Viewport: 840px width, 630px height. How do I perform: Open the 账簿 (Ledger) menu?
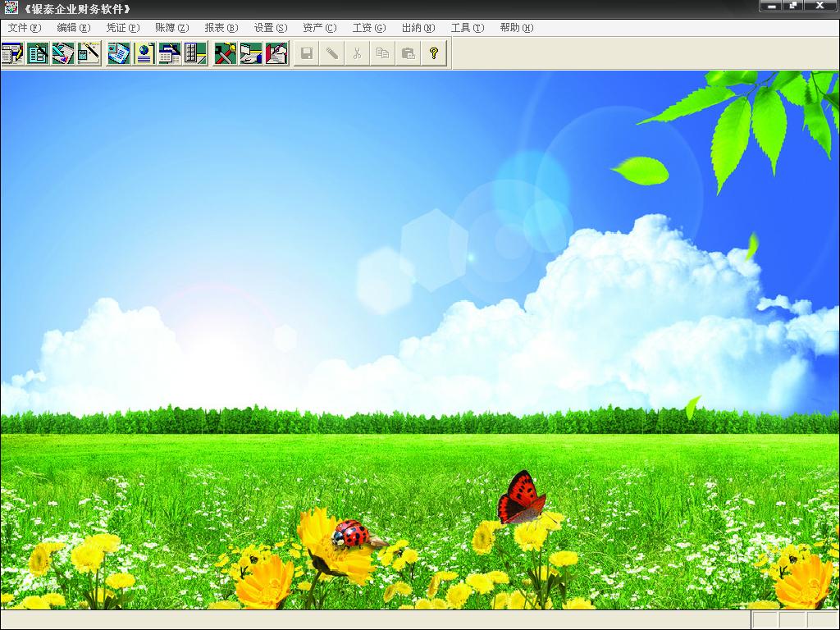tap(171, 28)
